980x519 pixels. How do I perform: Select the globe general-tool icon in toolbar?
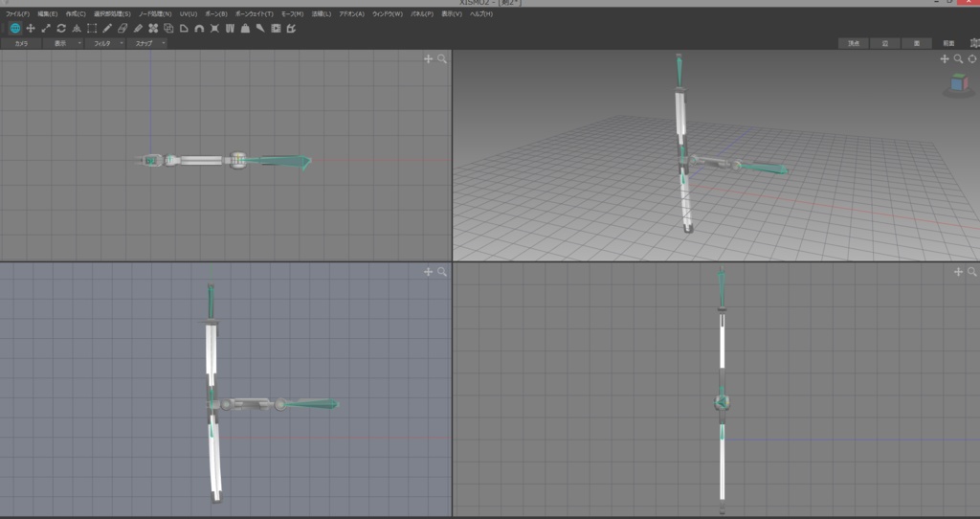(x=15, y=28)
